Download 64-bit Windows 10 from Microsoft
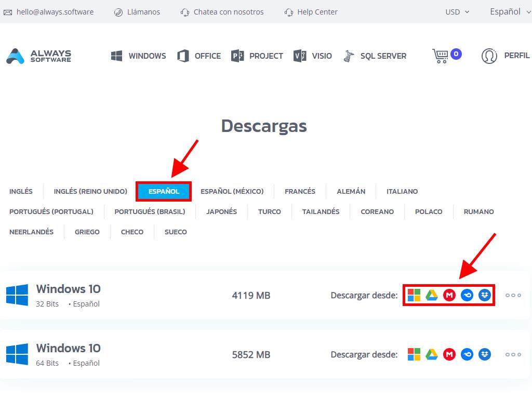 coord(414,354)
